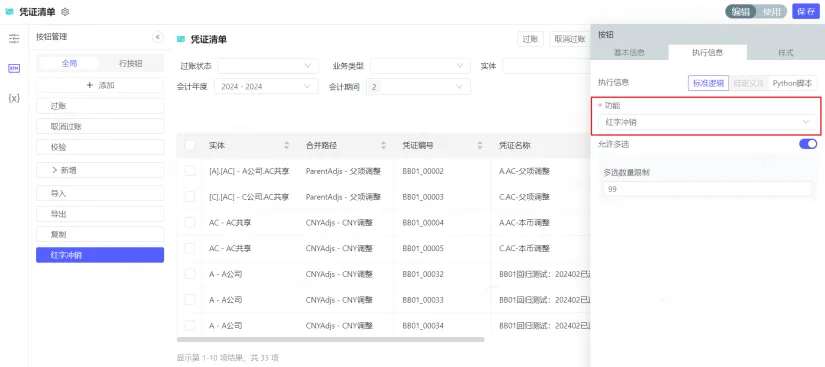Open the sliders settings icon in left sidebar
Image resolution: width=825 pixels, height=367 pixels.
(x=14, y=38)
